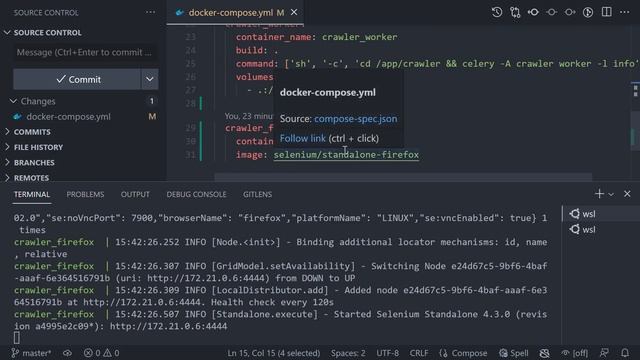Click line number 25 in gutter
The width and height of the screenshot is (640, 360).
coord(191,64)
